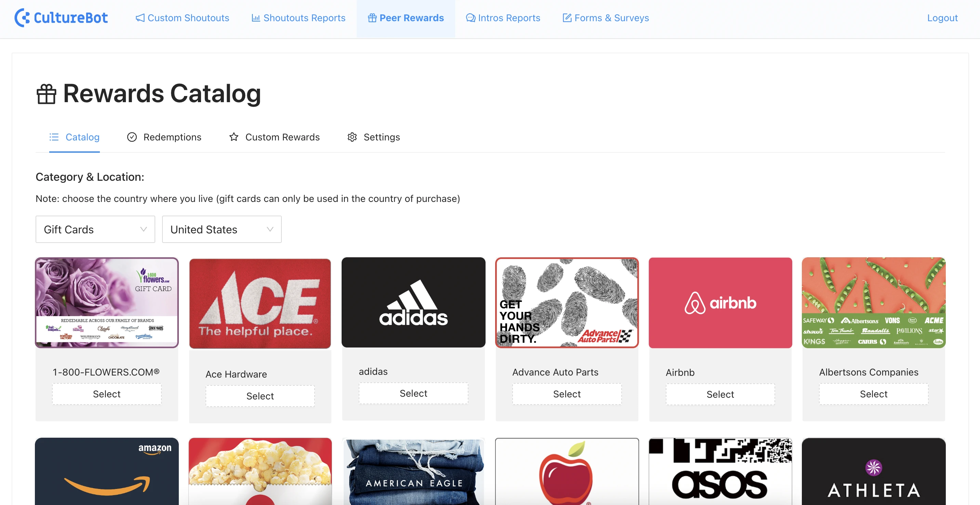Click the Advance Auto Parts gift card thumbnail
Screen dimensions: 980x505
(566, 302)
